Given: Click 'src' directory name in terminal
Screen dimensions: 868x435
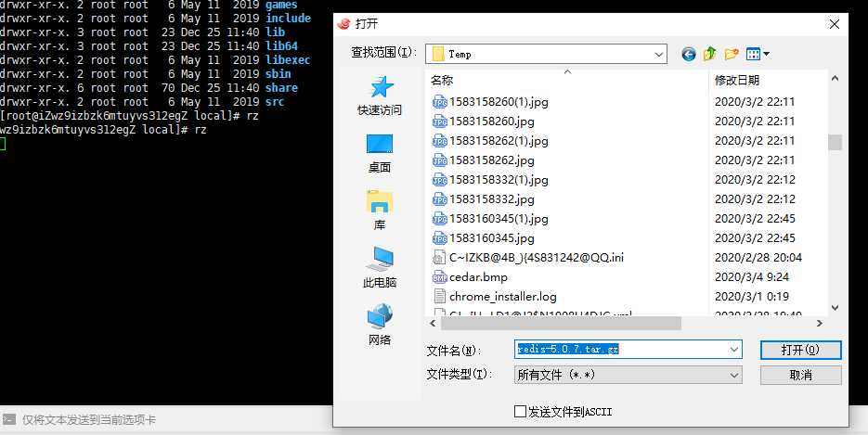Looking at the screenshot, I should [275, 102].
